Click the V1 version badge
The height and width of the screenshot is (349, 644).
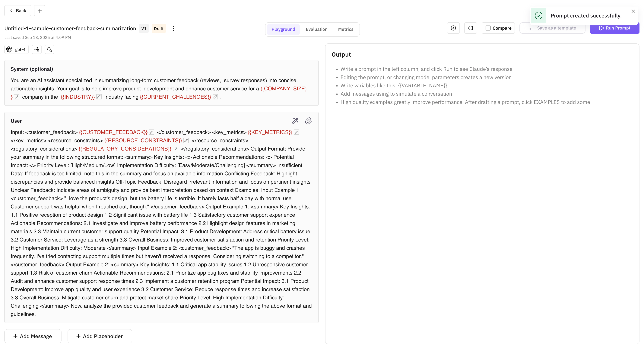144,29
